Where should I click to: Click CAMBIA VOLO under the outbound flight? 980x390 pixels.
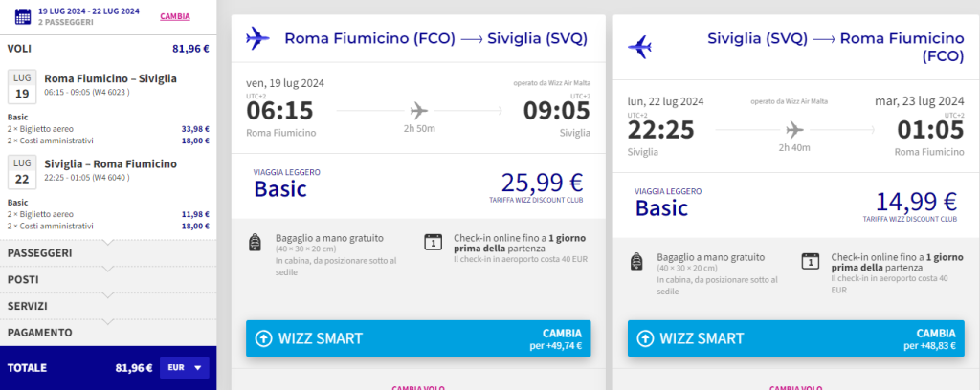tap(418, 387)
